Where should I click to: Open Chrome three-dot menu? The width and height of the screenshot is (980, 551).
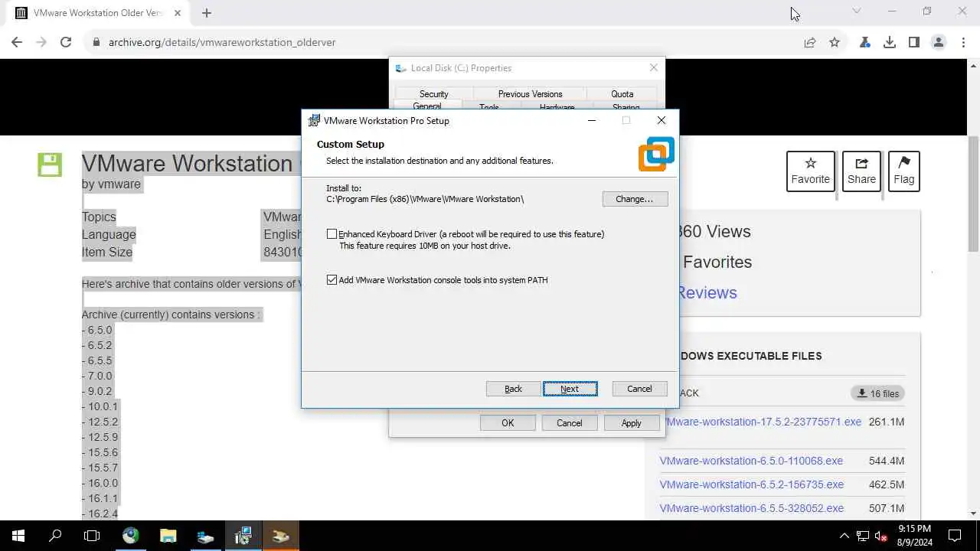tap(963, 42)
